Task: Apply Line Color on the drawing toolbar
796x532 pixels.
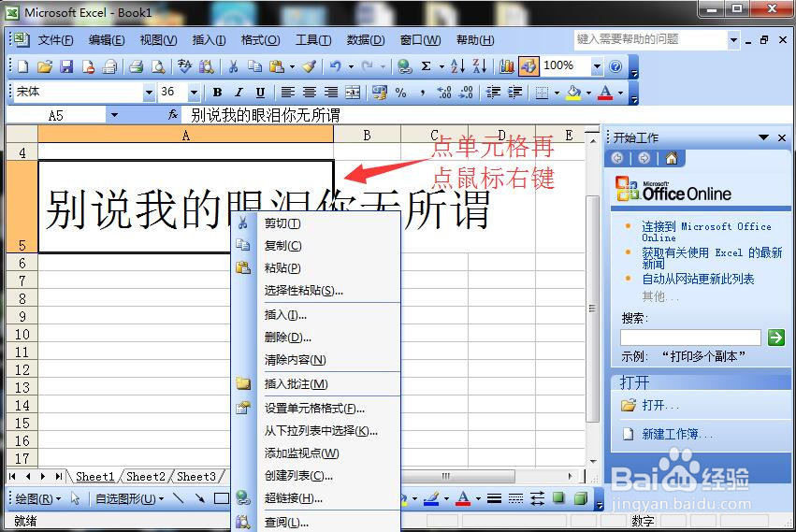Action: click(431, 498)
